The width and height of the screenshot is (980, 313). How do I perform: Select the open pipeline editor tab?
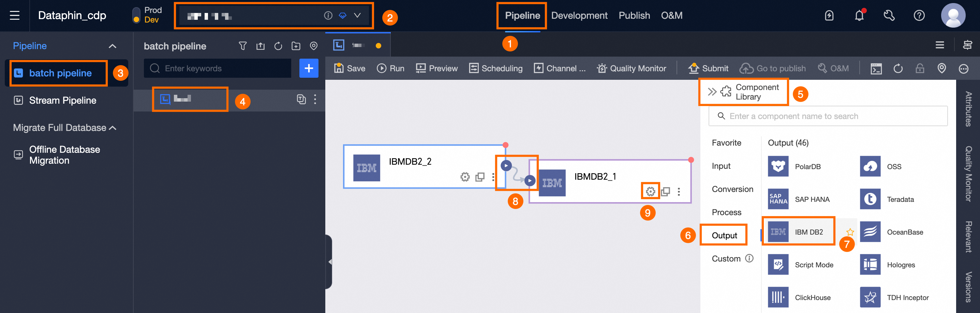tap(358, 45)
